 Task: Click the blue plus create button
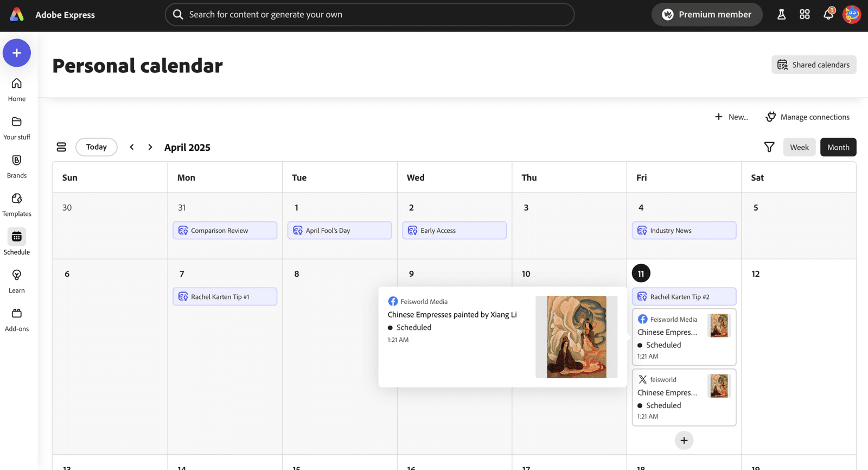(x=17, y=53)
